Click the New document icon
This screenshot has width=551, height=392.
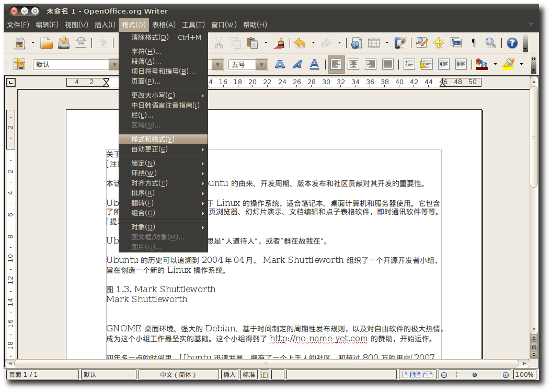point(20,43)
